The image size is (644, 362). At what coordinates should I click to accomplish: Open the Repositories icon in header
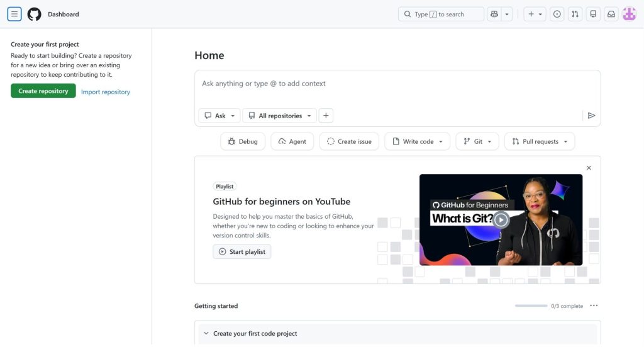pyautogui.click(x=593, y=14)
